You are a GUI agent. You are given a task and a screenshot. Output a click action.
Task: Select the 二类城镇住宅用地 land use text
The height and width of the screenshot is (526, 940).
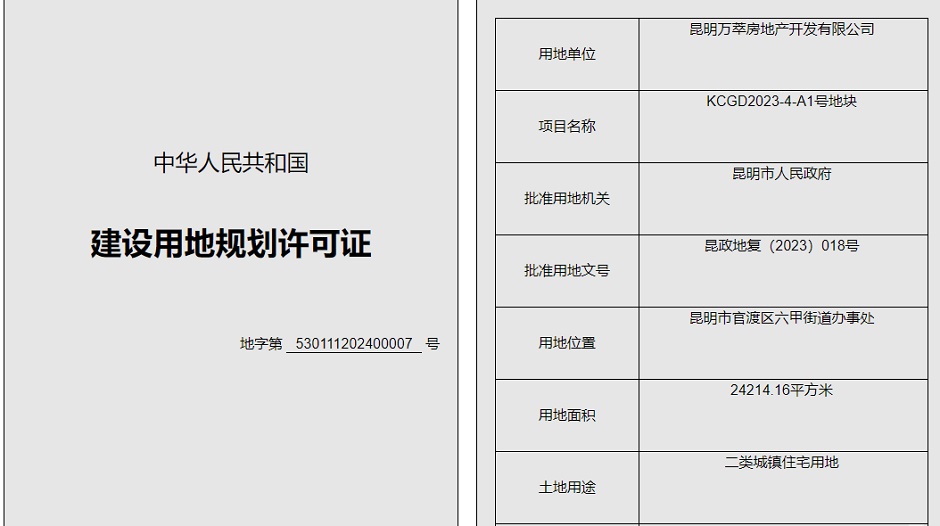pos(781,462)
